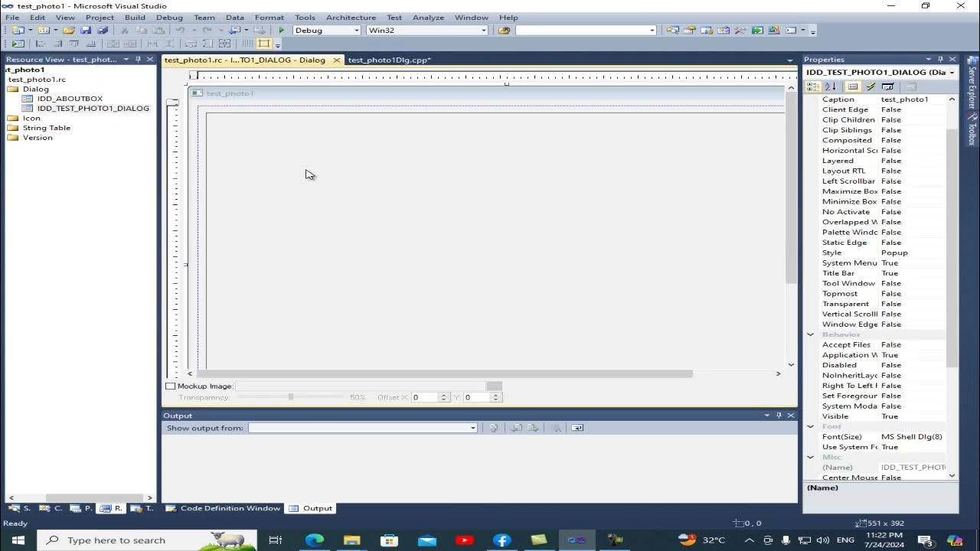Open the Show output from dropdown
The height and width of the screenshot is (551, 980).
pos(473,428)
